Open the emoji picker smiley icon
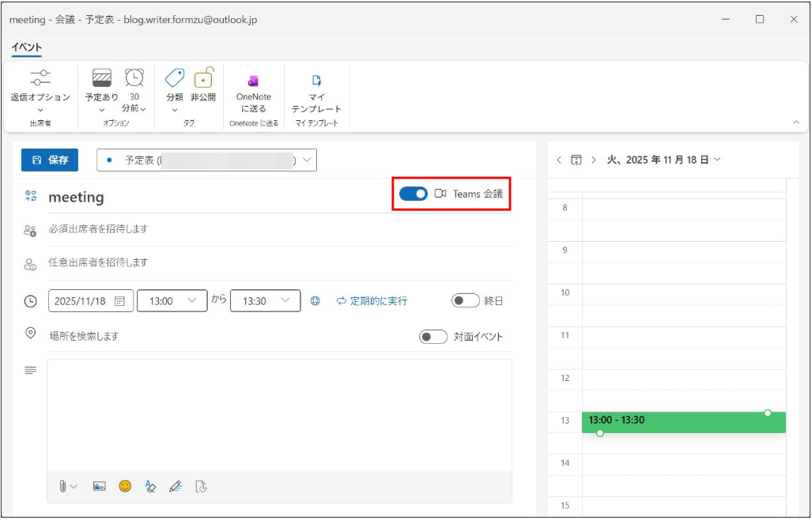 [x=125, y=487]
